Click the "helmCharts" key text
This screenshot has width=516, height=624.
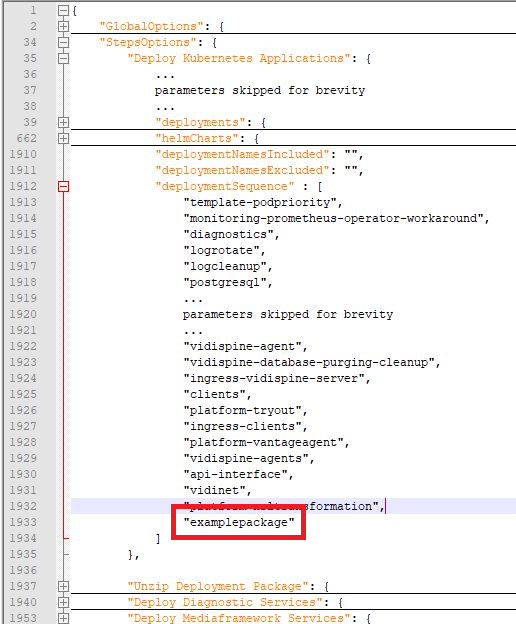point(197,138)
